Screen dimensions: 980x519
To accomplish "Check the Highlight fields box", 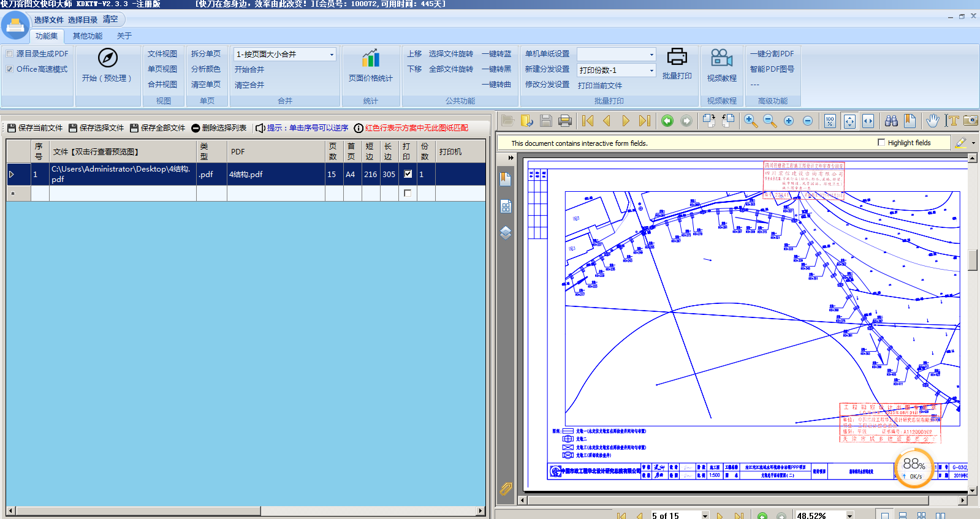I will tap(881, 143).
